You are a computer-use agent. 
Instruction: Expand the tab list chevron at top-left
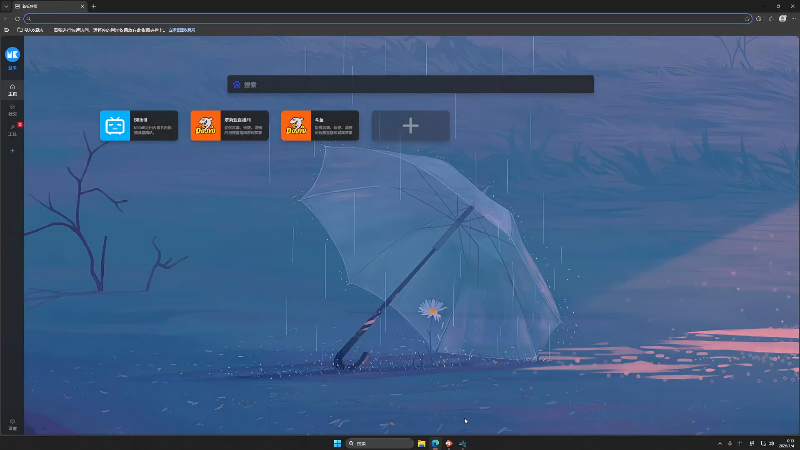[6, 6]
